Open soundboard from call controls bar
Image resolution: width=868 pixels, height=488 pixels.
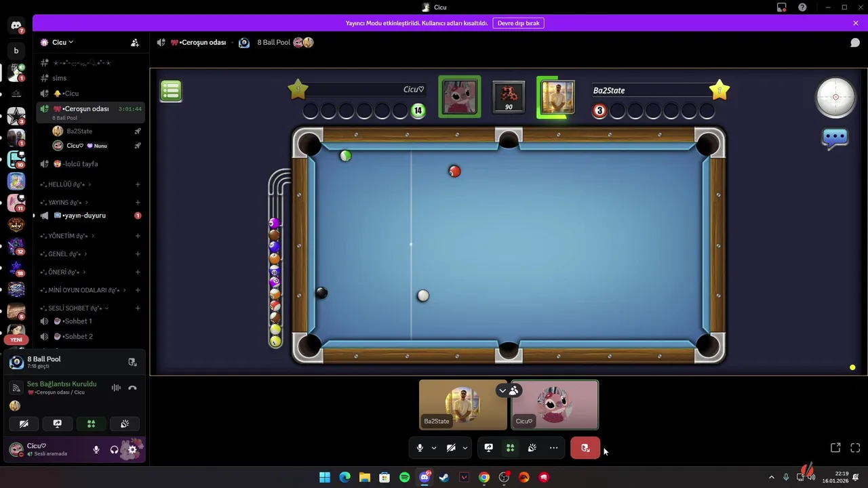[x=532, y=448]
